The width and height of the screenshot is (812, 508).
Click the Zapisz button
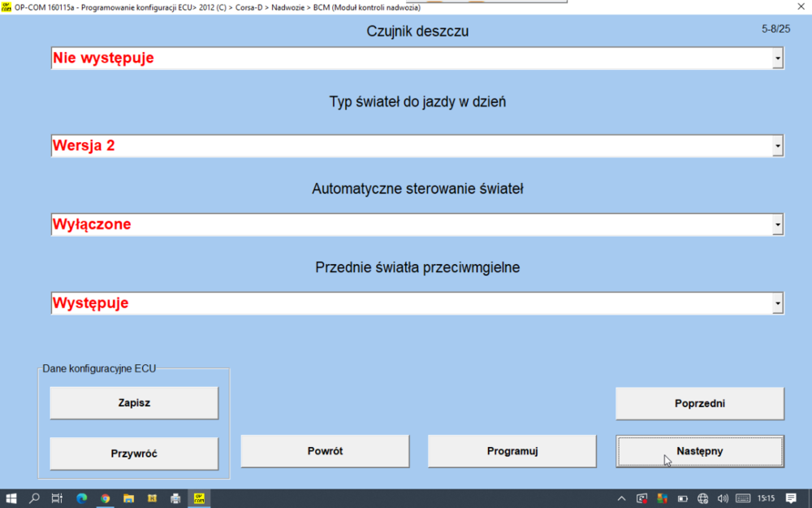tap(134, 402)
